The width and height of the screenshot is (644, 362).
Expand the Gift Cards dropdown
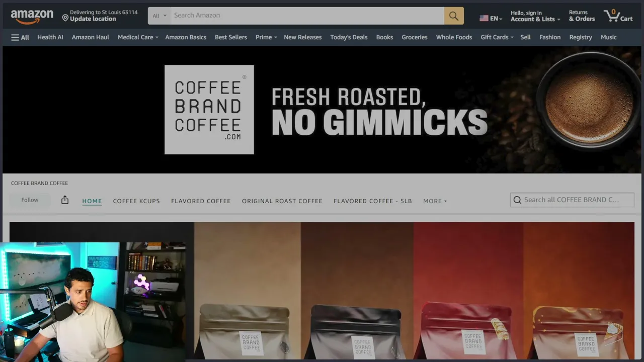(x=497, y=37)
